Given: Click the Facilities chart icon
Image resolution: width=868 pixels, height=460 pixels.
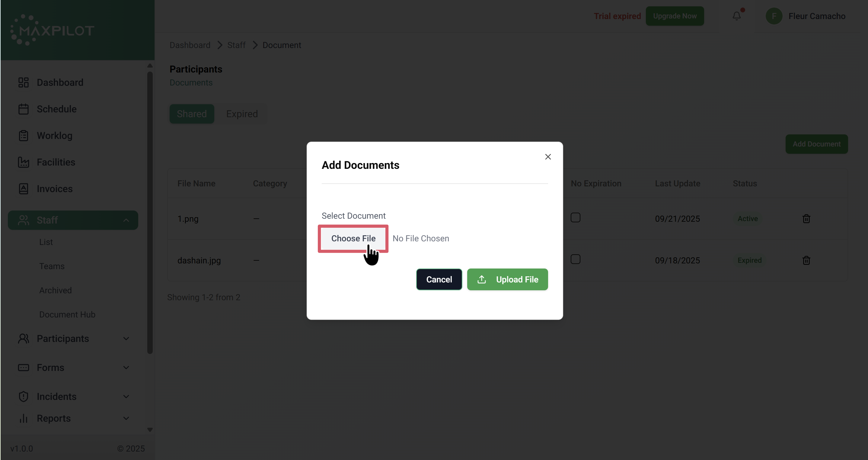Looking at the screenshot, I should tap(23, 162).
